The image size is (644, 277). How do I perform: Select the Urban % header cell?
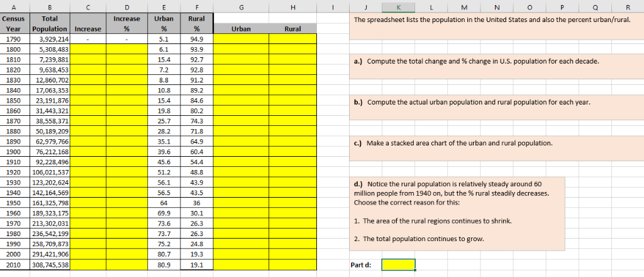pyautogui.click(x=164, y=23)
